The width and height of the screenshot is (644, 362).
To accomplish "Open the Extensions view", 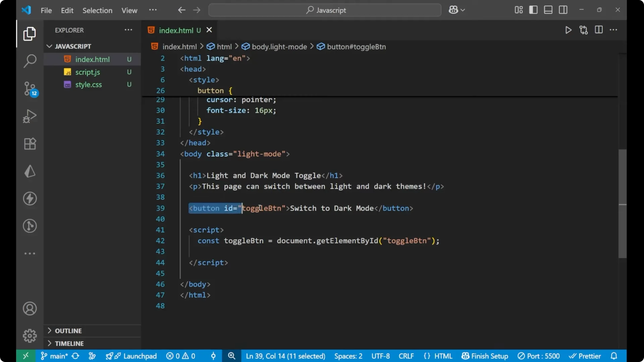I will click(30, 143).
